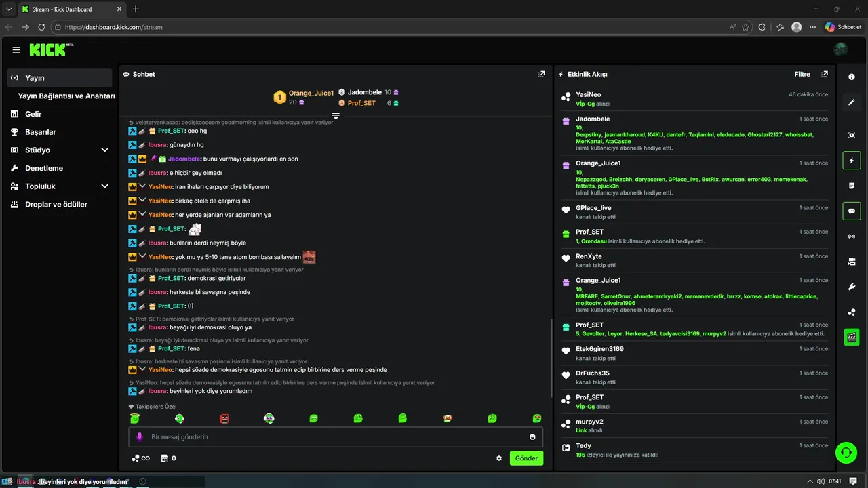The image size is (868, 488).
Task: Click the RenXyte follow event
Action: (x=695, y=260)
